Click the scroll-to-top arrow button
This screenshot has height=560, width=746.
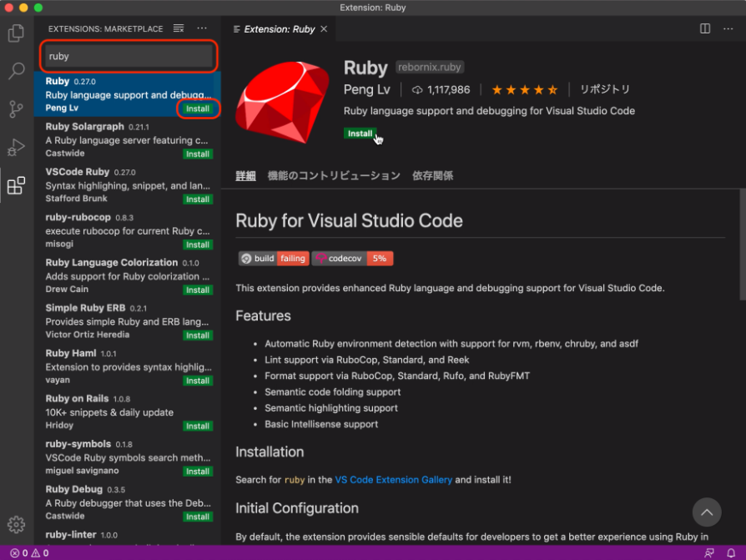coord(707,512)
